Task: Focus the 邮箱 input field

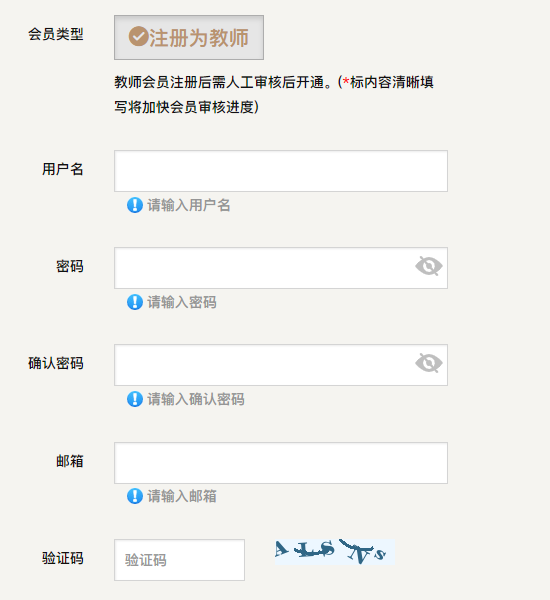Action: click(281, 463)
